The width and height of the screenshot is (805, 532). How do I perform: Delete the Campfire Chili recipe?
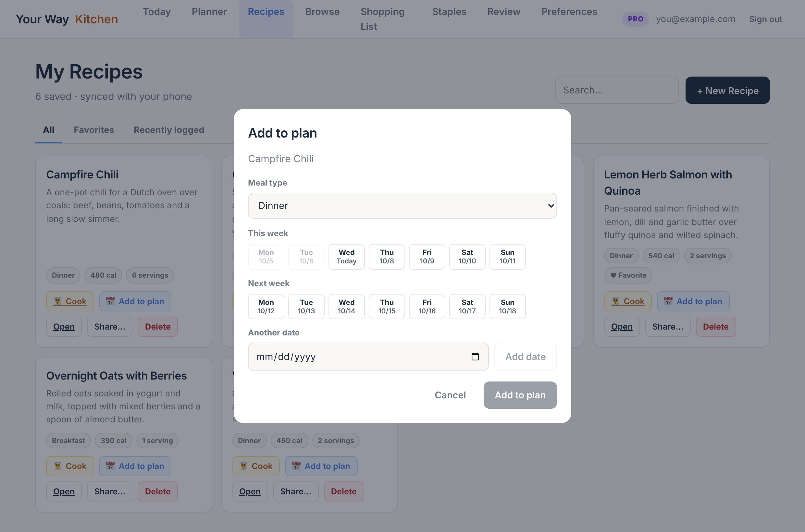point(157,327)
